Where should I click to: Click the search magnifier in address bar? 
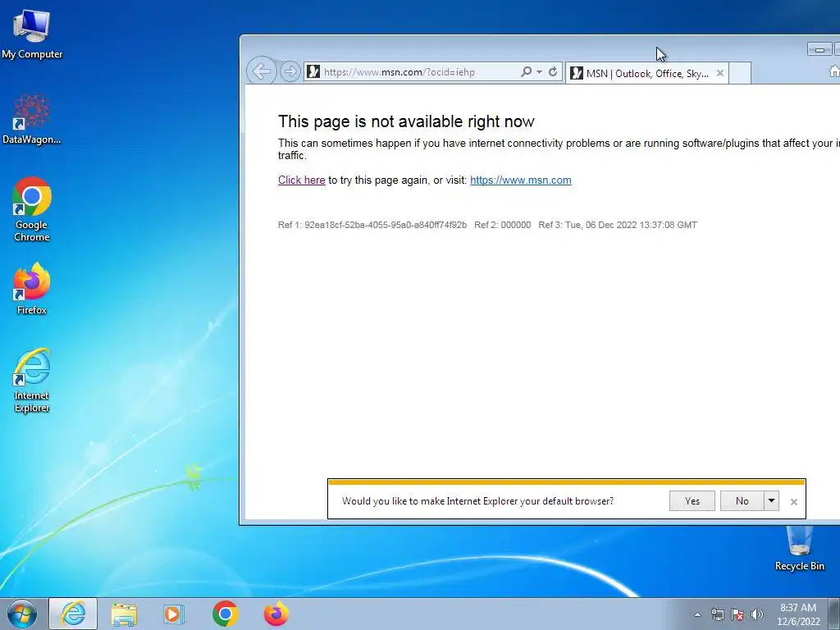[526, 72]
